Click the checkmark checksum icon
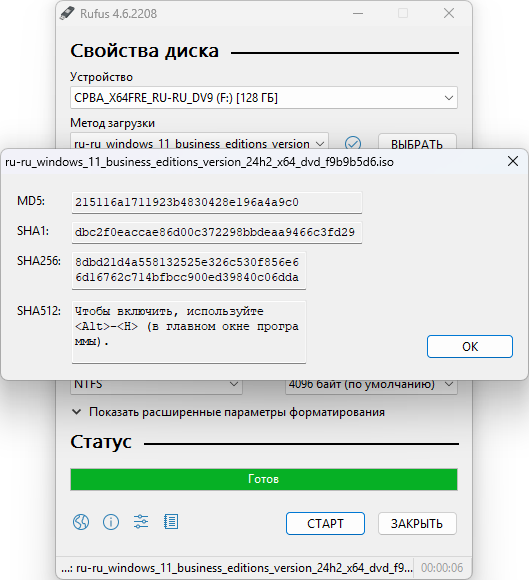Viewport: 529px width, 580px height. pyautogui.click(x=353, y=143)
